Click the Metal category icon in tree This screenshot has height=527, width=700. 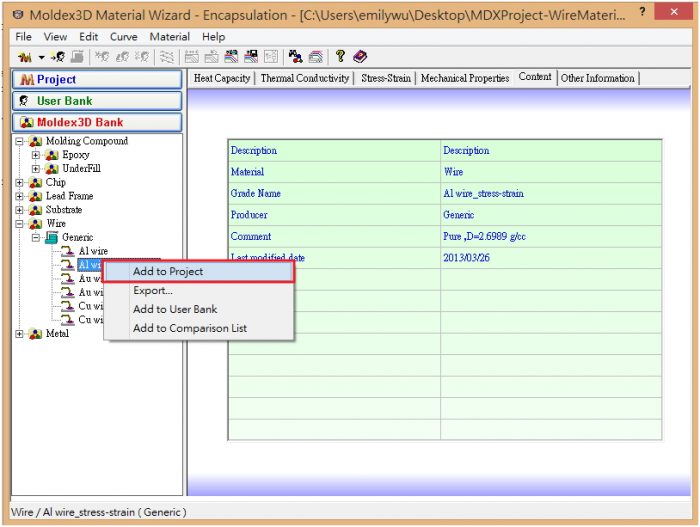36,334
